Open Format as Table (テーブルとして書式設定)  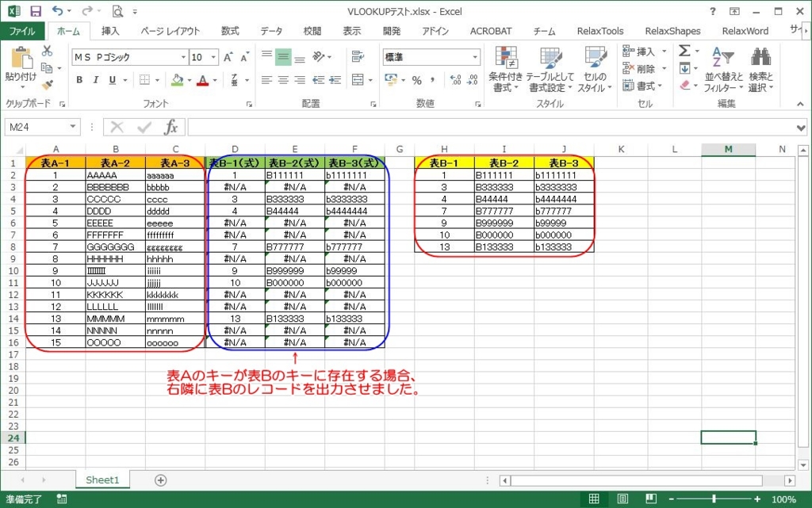(x=550, y=69)
